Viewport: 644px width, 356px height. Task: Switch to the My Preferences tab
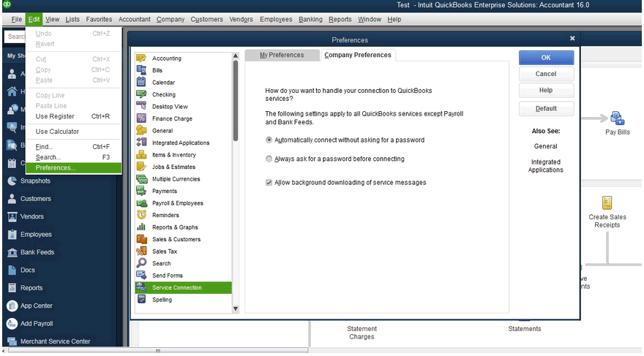point(282,55)
